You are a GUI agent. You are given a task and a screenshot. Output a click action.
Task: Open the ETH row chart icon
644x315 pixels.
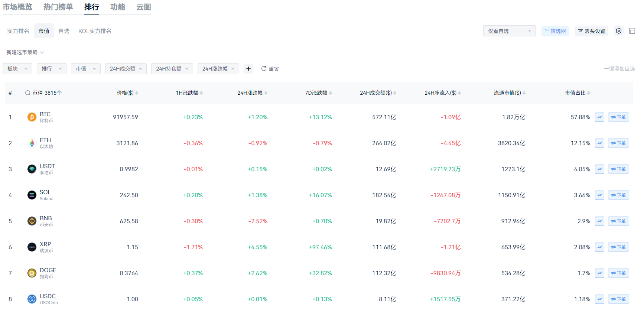pyautogui.click(x=599, y=143)
